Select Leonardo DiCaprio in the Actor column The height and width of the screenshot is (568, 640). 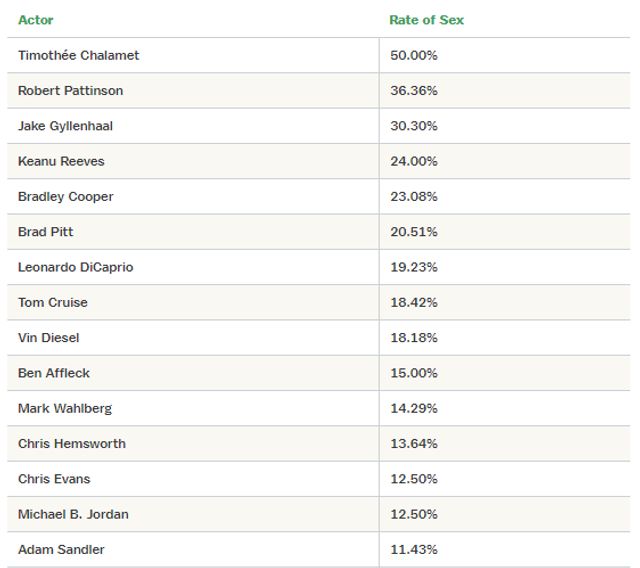click(x=75, y=267)
